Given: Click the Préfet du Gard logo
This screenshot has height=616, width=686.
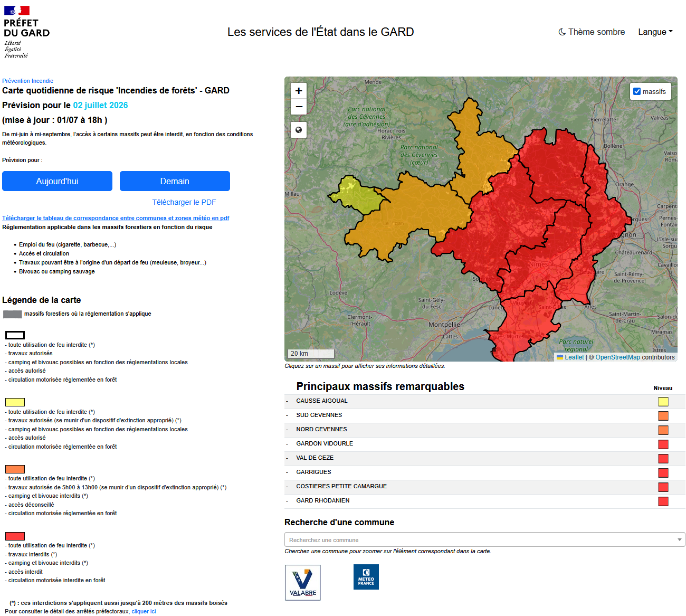Looking at the screenshot, I should point(26,32).
